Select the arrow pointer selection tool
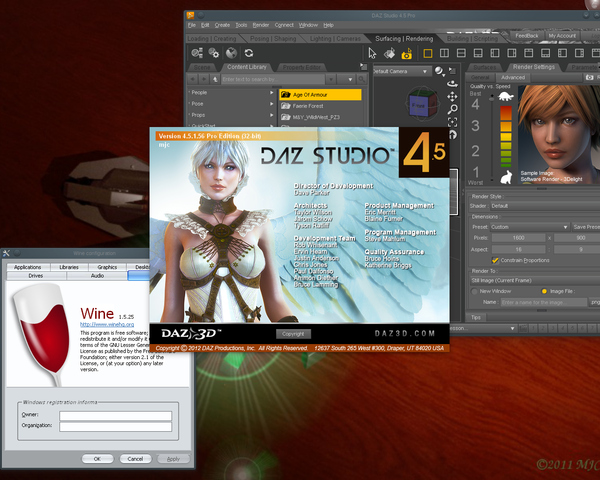The height and width of the screenshot is (480, 600). [x=372, y=53]
